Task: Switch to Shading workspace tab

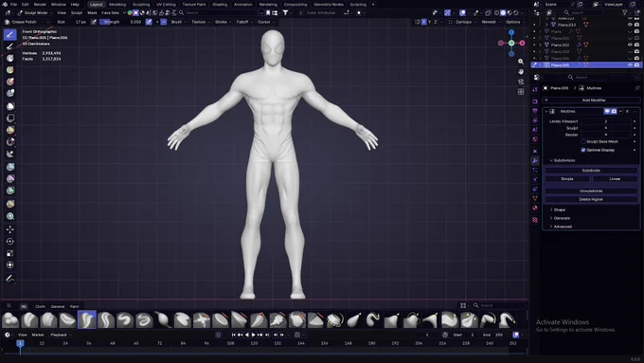Action: tap(220, 4)
